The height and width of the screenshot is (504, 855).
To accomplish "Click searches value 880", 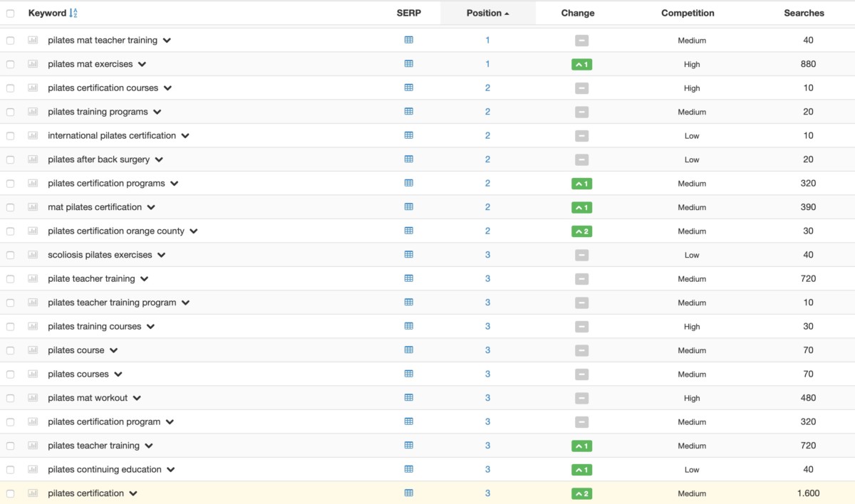I will click(808, 64).
